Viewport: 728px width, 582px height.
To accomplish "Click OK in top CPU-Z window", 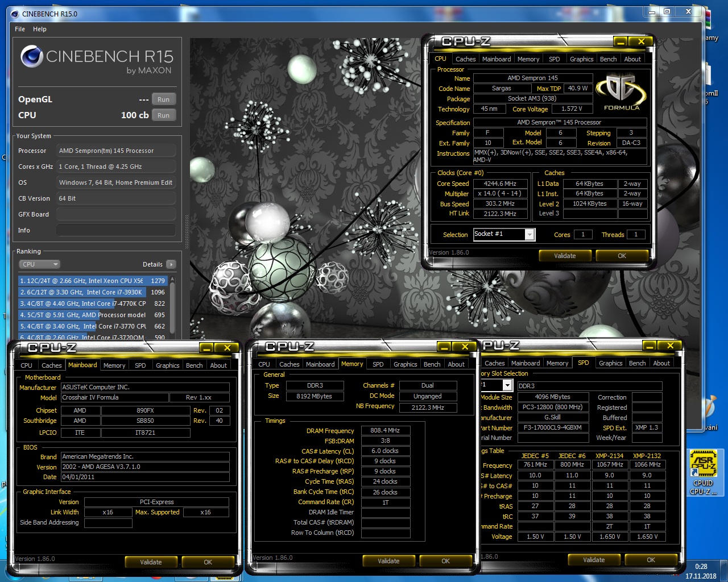I will tap(622, 256).
